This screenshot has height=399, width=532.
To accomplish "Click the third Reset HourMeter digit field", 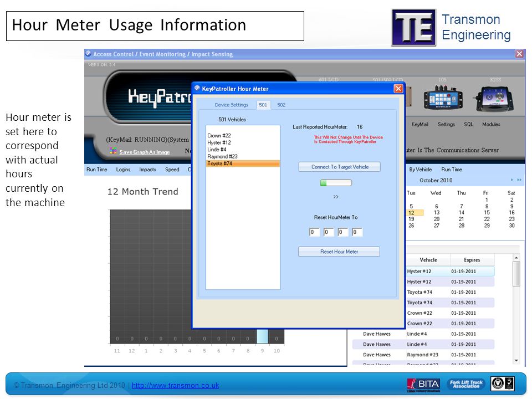I will pyautogui.click(x=342, y=232).
